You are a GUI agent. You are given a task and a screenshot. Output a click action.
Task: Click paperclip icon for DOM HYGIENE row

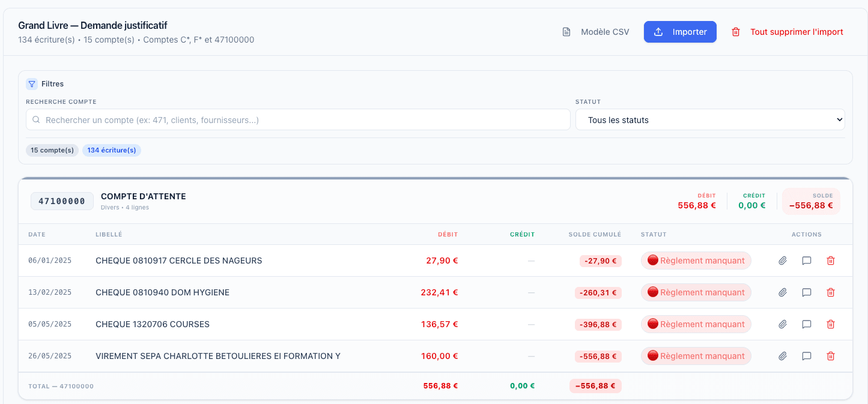783,292
